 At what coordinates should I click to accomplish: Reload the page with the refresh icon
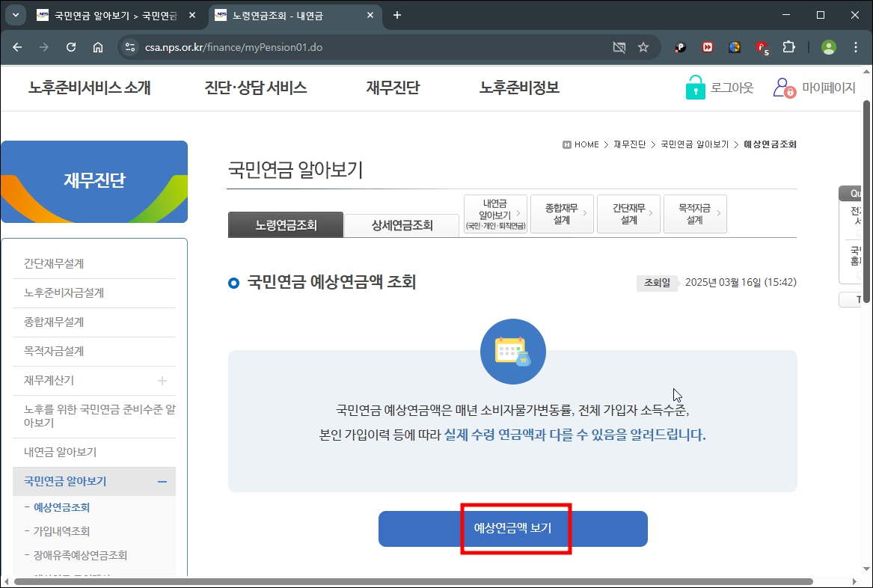pyautogui.click(x=71, y=46)
